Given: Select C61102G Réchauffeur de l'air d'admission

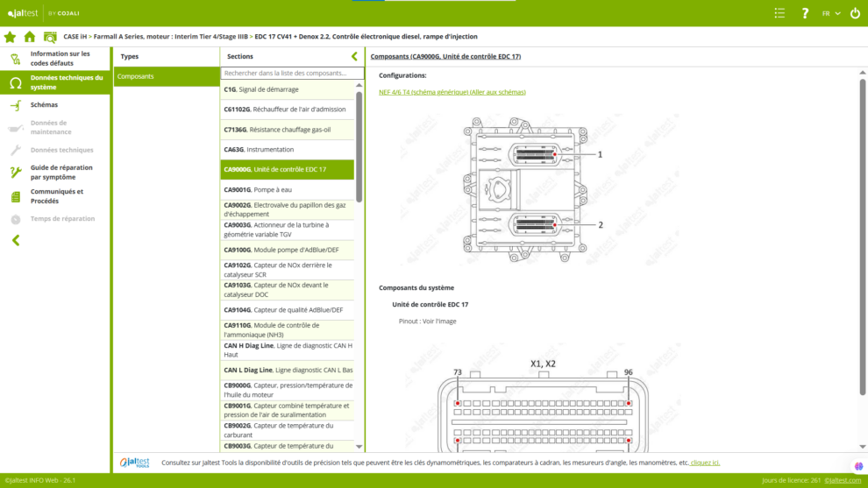Looking at the screenshot, I should pos(288,110).
